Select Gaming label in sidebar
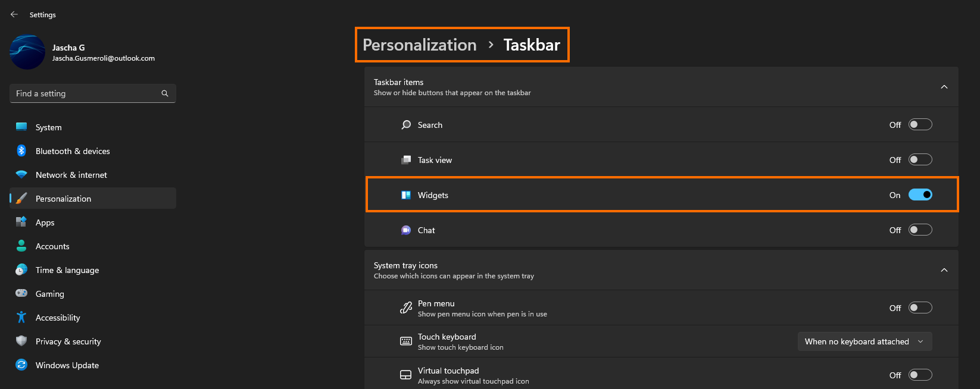The width and height of the screenshot is (980, 389). [x=50, y=294]
